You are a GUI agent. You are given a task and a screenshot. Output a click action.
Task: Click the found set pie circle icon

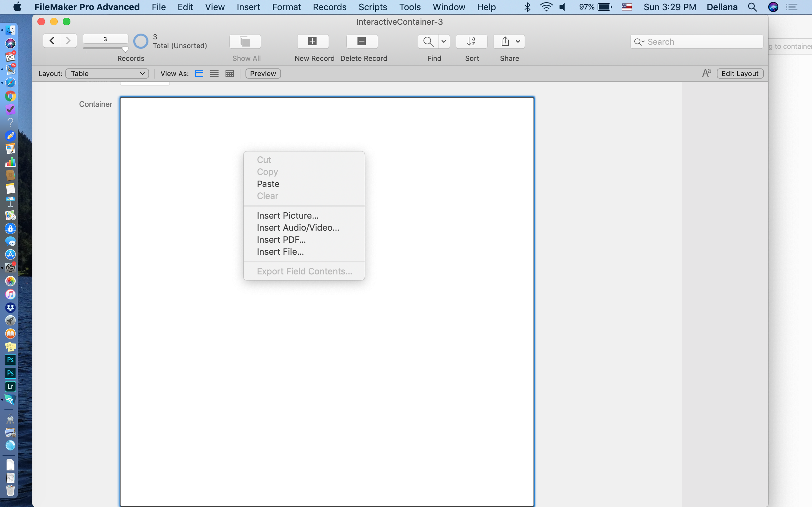[x=141, y=41]
